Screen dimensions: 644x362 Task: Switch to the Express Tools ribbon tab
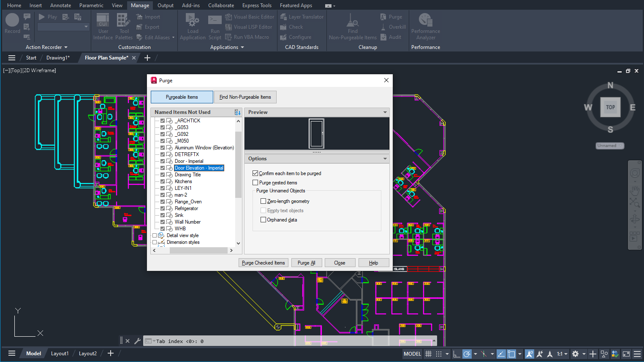click(x=257, y=5)
